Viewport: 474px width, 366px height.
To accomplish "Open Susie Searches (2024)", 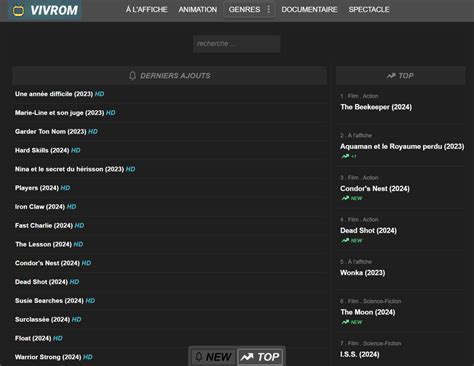I will coord(49,301).
